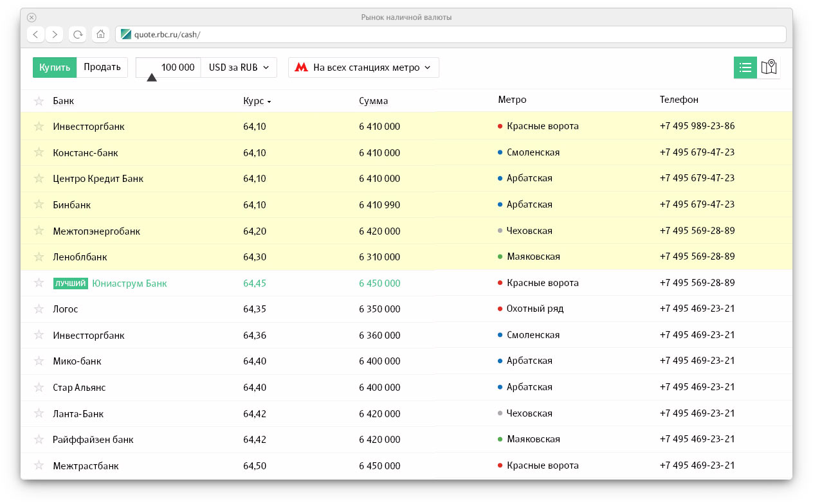Open the USD за RUB currency dropdown
The width and height of the screenshot is (813, 504).
coord(239,67)
